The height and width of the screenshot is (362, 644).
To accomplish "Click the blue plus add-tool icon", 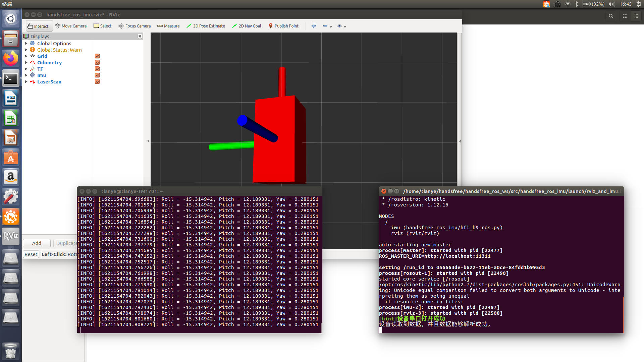I will [x=314, y=26].
